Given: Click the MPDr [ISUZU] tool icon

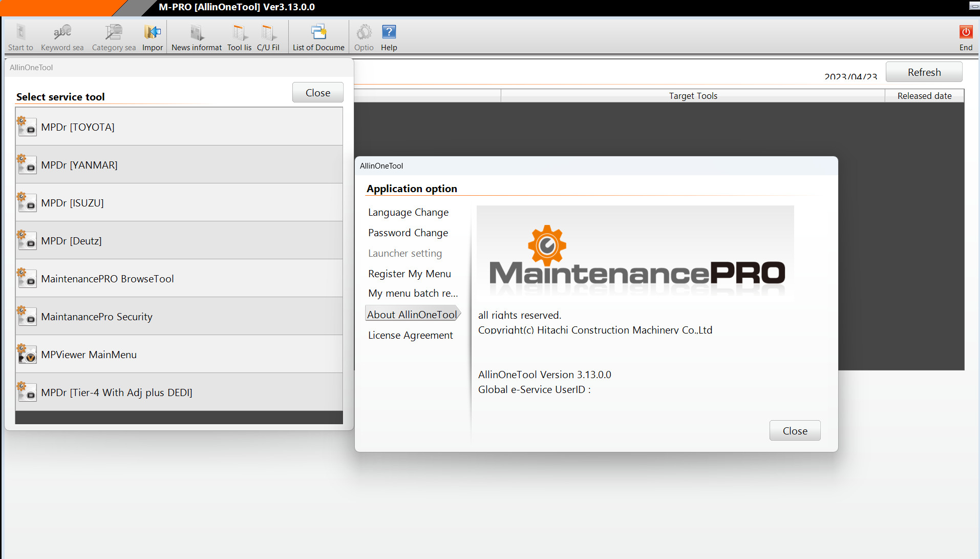Looking at the screenshot, I should [26, 202].
